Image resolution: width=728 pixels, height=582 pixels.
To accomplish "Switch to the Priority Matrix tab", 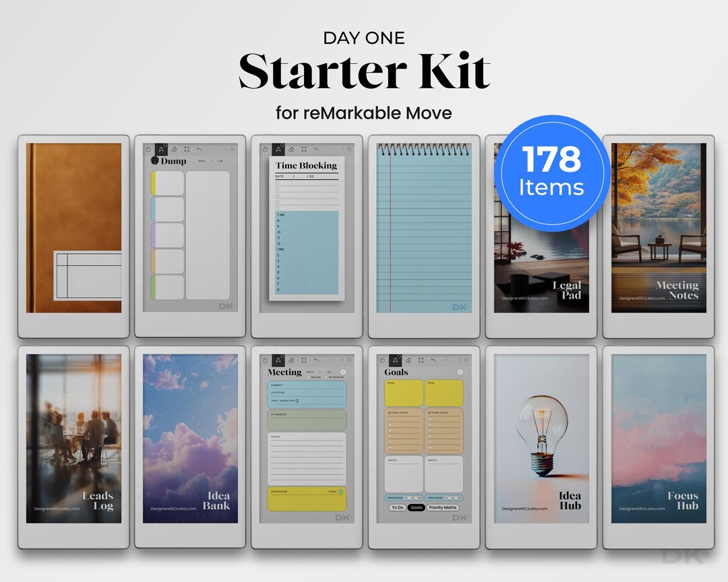I will pos(443,508).
